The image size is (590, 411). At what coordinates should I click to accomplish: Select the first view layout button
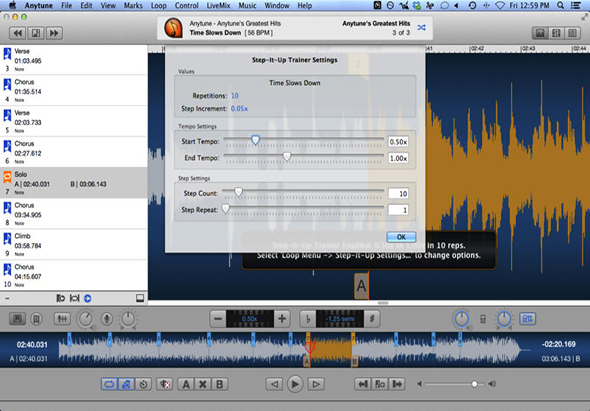[x=540, y=33]
